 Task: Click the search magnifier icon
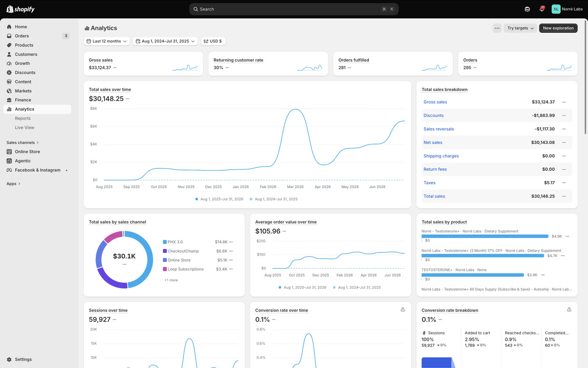(196, 9)
